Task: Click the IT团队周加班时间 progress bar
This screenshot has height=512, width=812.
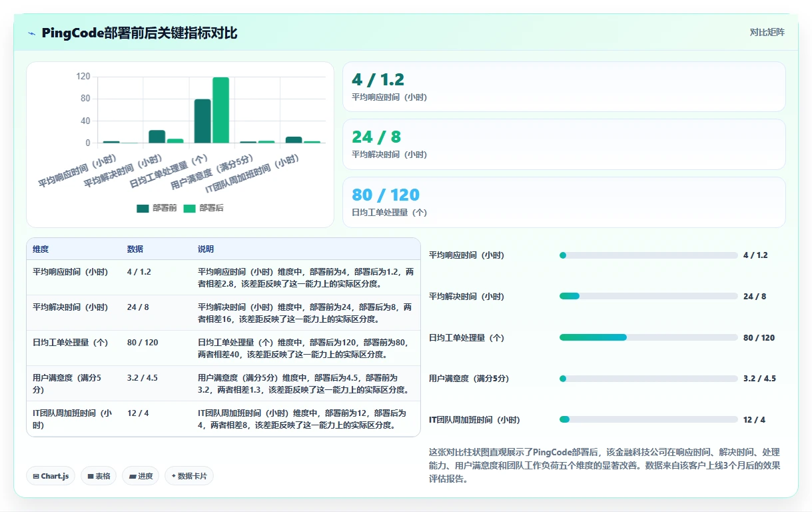Action: (648, 419)
